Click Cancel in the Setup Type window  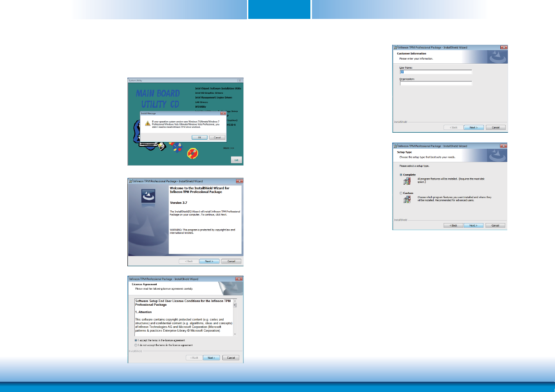[x=495, y=226]
